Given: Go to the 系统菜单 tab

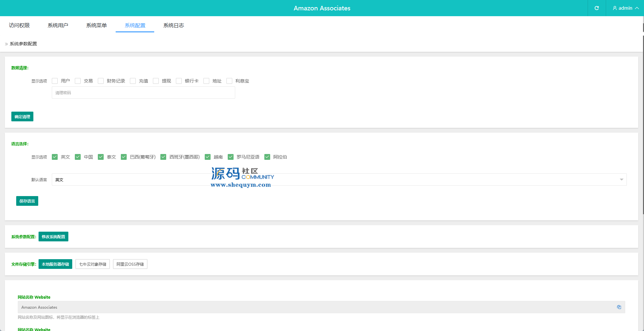Looking at the screenshot, I should (x=96, y=25).
